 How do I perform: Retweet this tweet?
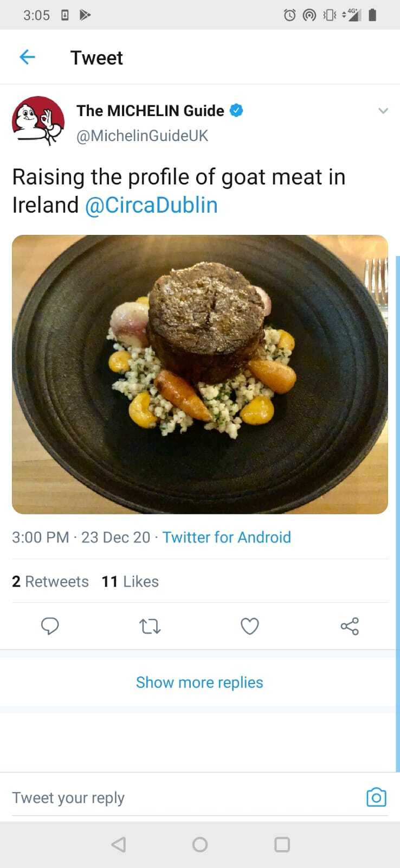(x=150, y=627)
